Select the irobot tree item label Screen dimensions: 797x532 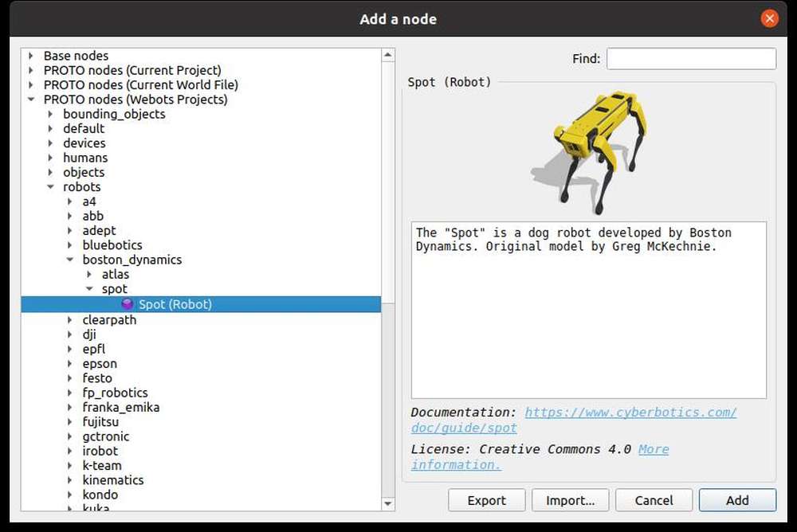point(100,451)
